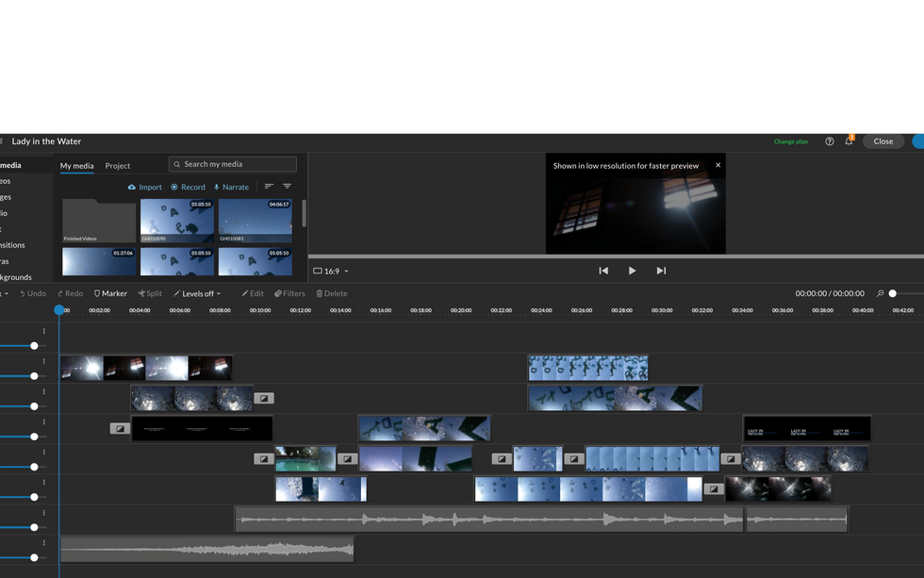Click the Change plan link
The image size is (924, 578).
click(x=791, y=141)
